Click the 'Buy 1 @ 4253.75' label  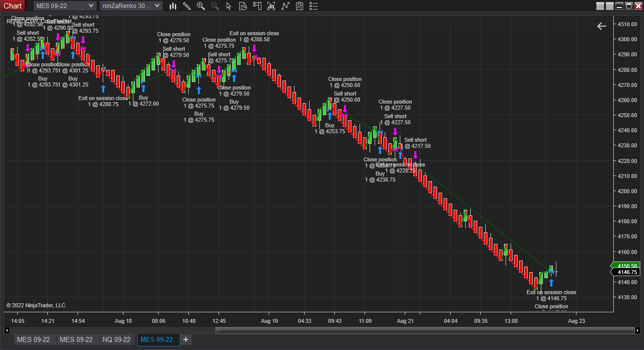click(330, 128)
